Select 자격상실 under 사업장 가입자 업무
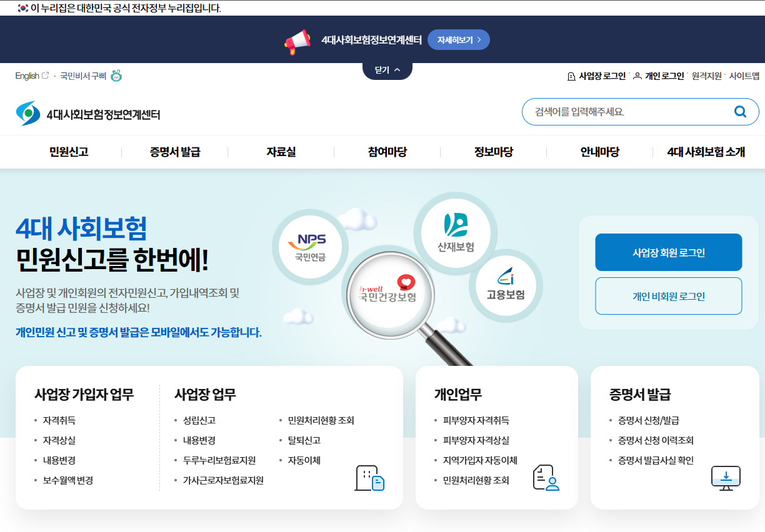The width and height of the screenshot is (765, 532). [x=59, y=440]
